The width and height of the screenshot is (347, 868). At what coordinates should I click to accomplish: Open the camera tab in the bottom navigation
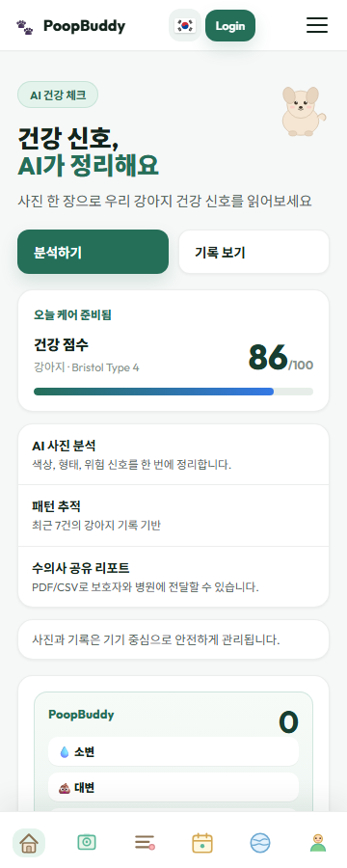coord(87,843)
